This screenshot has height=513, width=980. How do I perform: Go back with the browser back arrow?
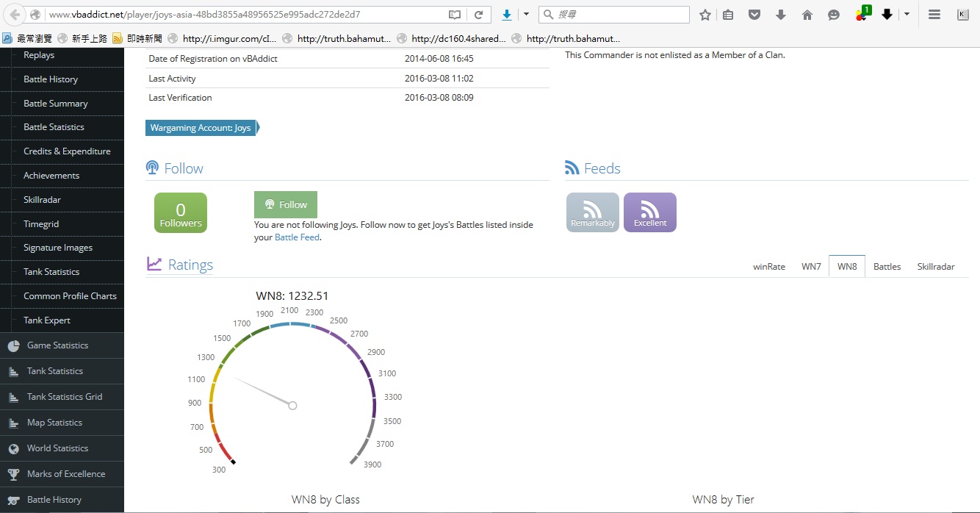15,15
